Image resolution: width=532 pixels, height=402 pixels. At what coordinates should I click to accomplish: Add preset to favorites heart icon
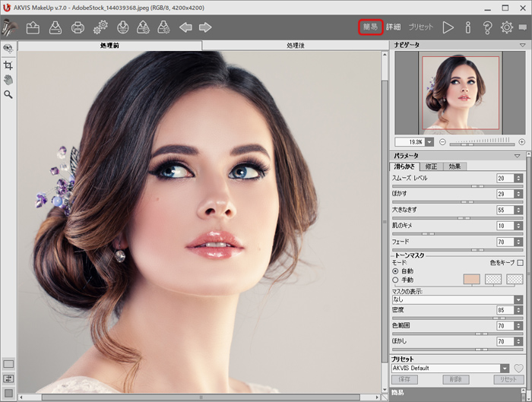point(519,368)
